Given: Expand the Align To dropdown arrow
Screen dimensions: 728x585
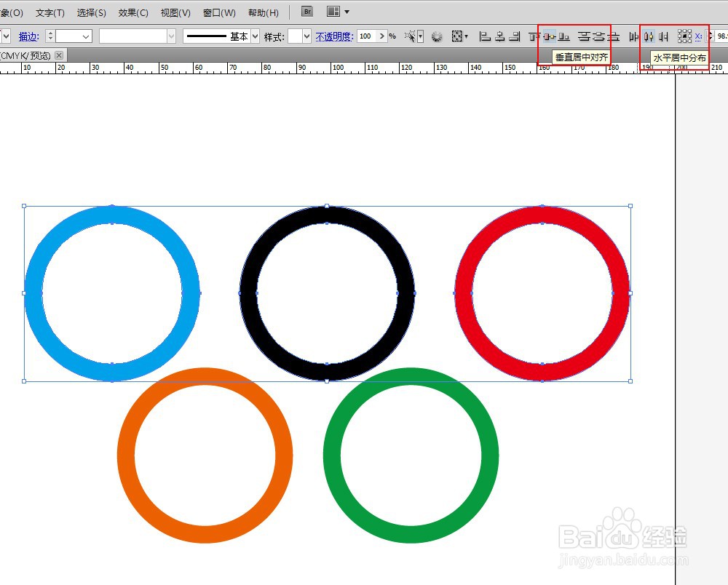Looking at the screenshot, I should [x=466, y=36].
